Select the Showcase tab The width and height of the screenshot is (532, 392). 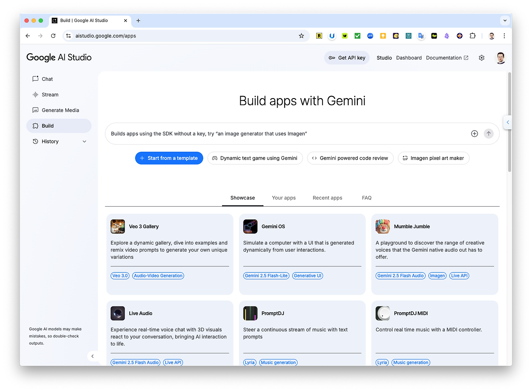point(243,198)
